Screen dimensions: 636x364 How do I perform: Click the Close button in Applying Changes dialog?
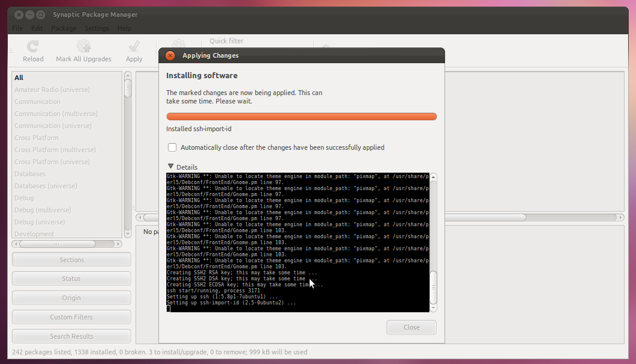411,327
